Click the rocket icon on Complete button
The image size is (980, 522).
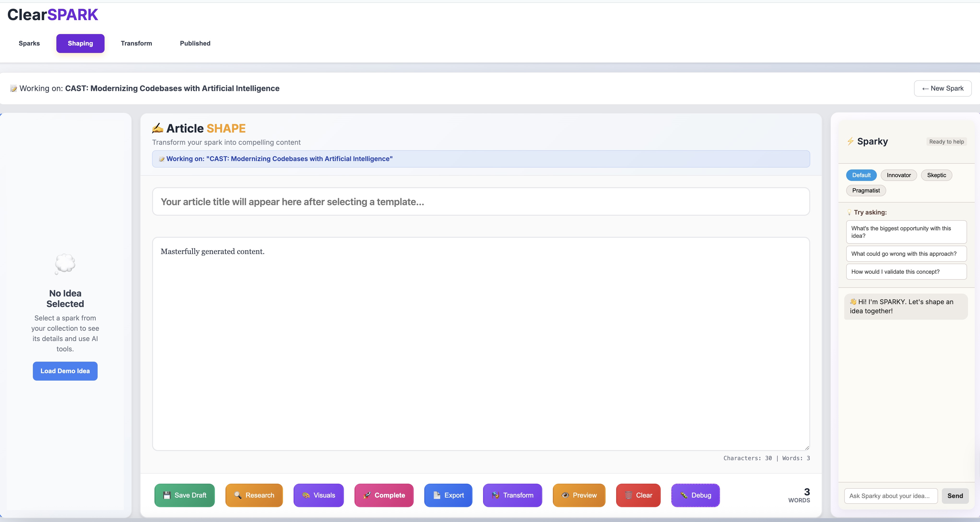367,495
